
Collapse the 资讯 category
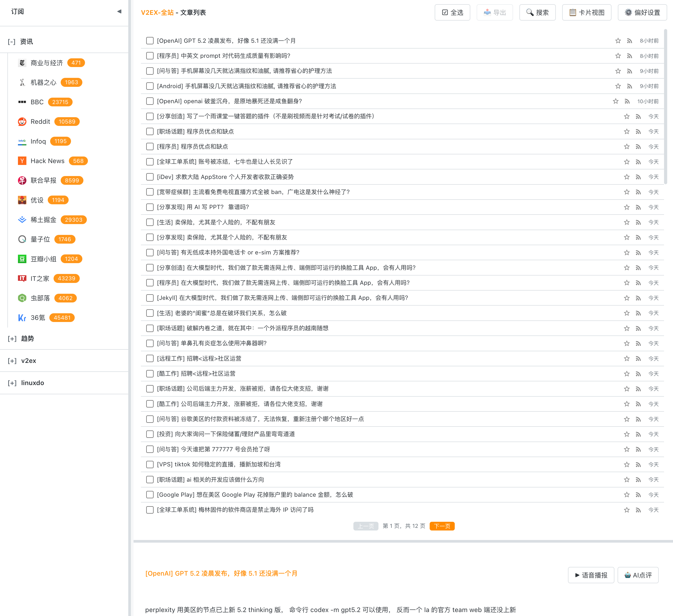click(12, 42)
